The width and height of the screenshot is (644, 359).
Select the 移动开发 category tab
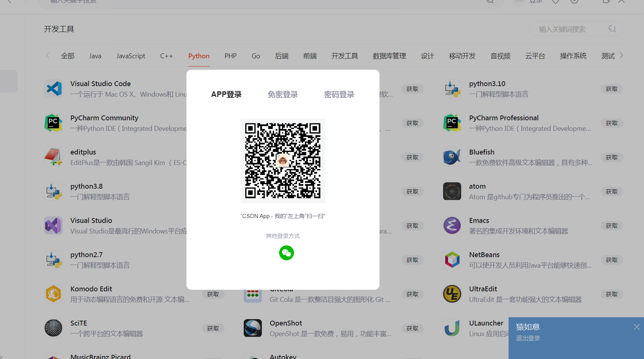(462, 56)
